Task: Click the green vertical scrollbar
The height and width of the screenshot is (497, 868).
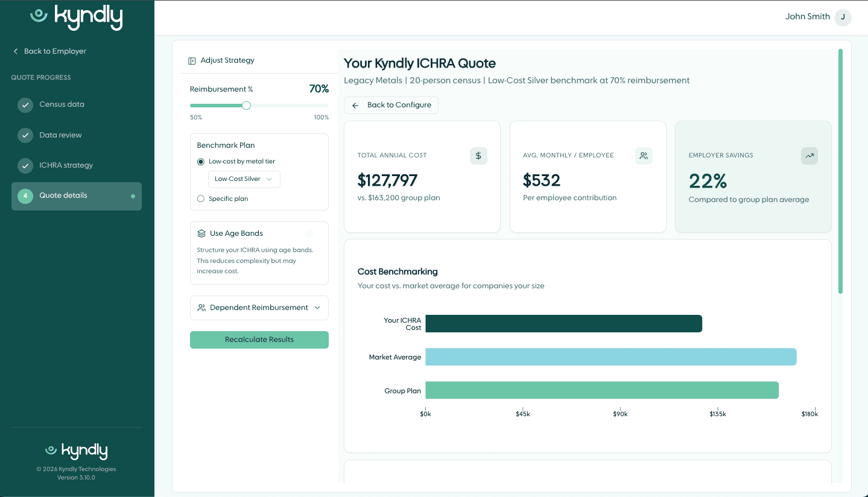Action: (840, 171)
